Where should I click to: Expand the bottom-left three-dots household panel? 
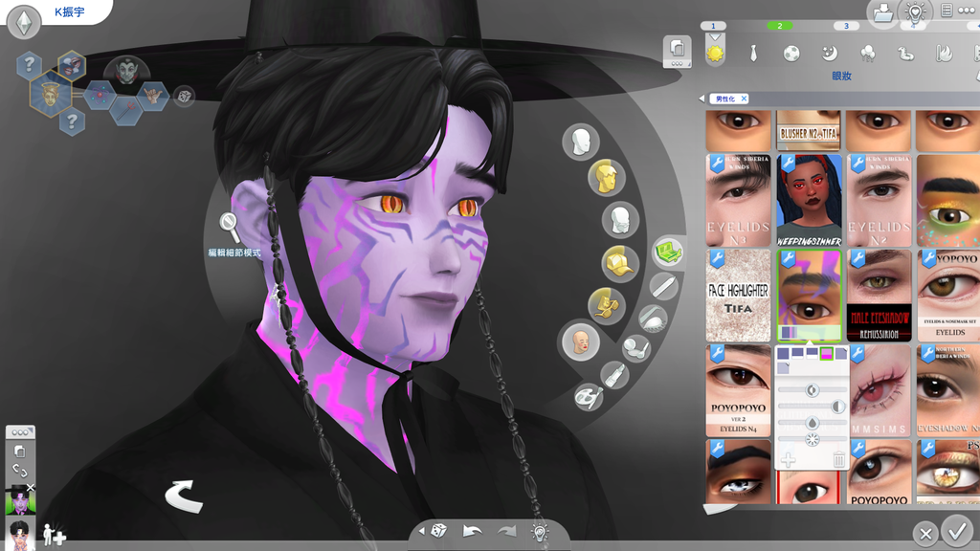pos(20,432)
